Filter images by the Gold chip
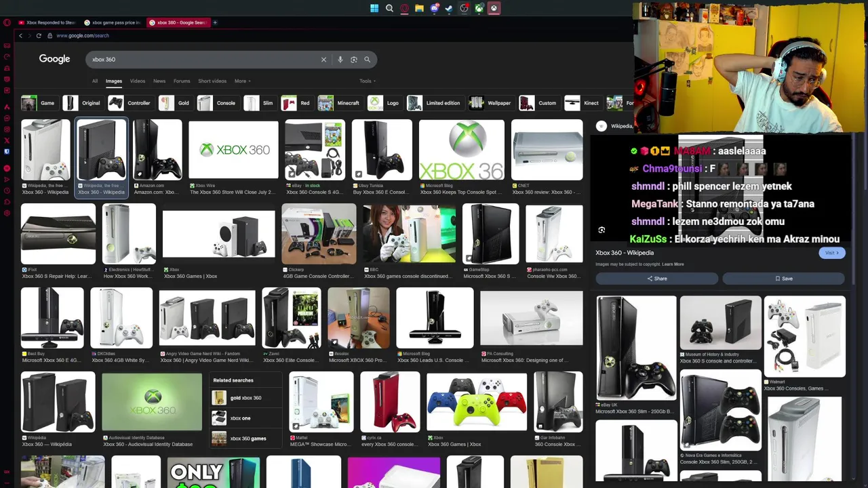 click(x=176, y=103)
